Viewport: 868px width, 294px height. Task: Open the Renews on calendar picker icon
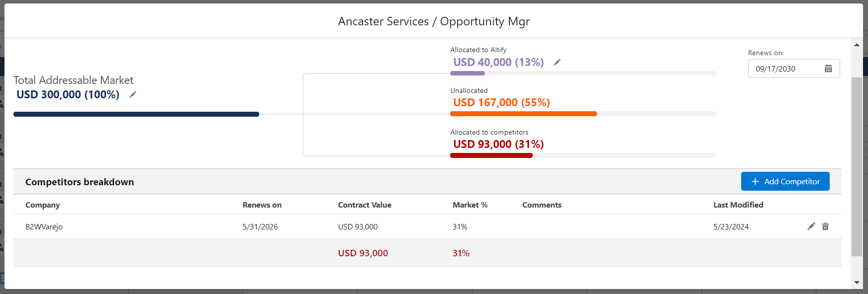(828, 69)
